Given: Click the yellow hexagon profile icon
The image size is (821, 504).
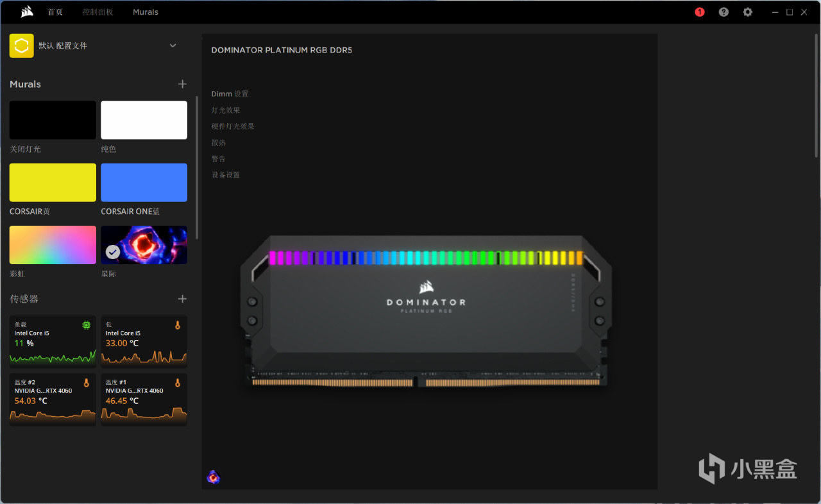Looking at the screenshot, I should [21, 46].
